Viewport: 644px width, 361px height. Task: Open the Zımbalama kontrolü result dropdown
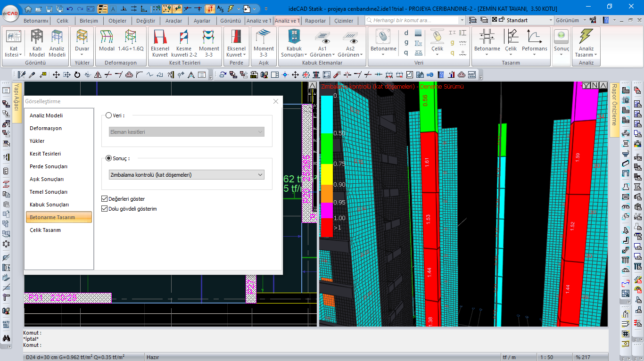point(187,175)
